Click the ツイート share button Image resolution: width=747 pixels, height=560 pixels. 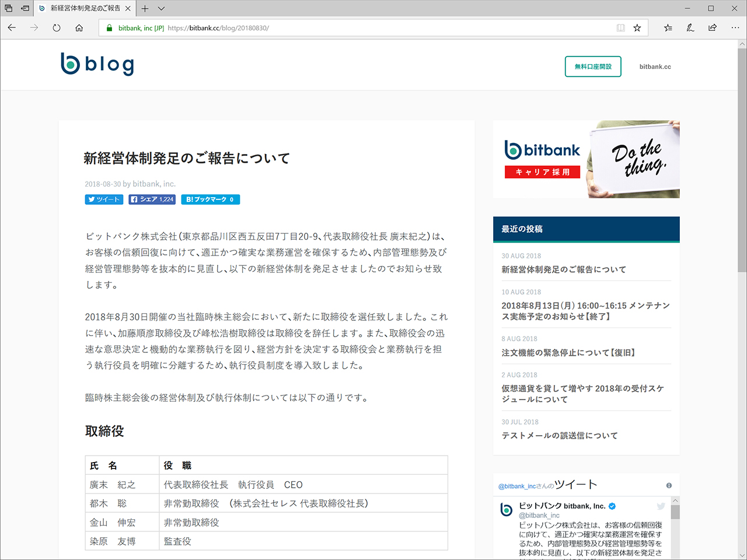click(x=104, y=199)
